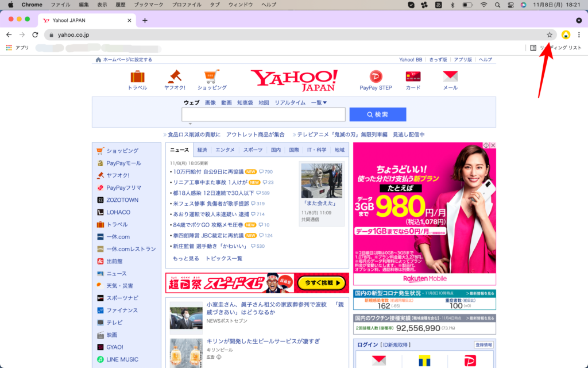Open the アプリ bookmarks shortcut
The width and height of the screenshot is (588, 368).
18,48
